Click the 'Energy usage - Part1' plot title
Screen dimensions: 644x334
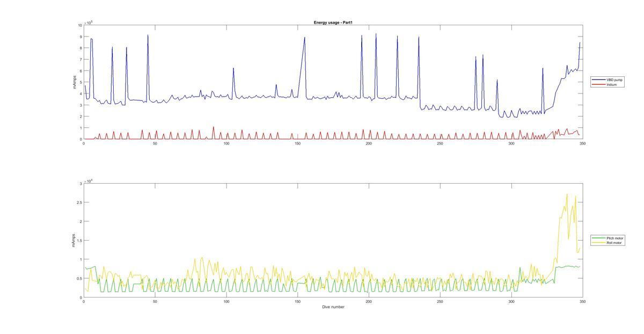click(x=333, y=23)
